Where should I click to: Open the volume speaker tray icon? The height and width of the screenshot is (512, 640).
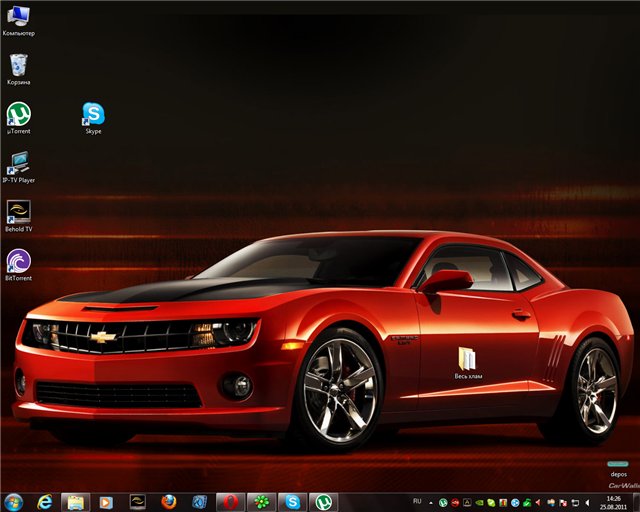(x=587, y=503)
